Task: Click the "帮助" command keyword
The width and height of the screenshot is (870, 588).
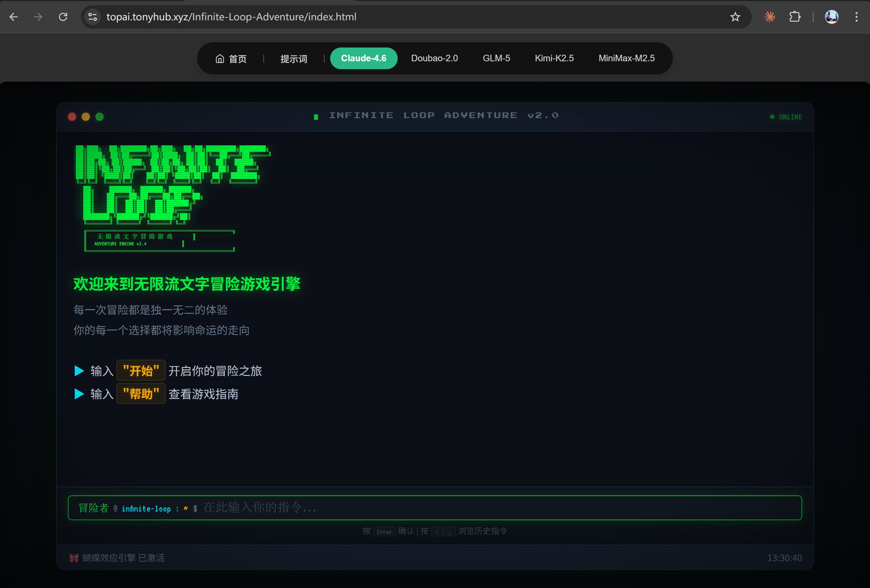Action: tap(141, 393)
